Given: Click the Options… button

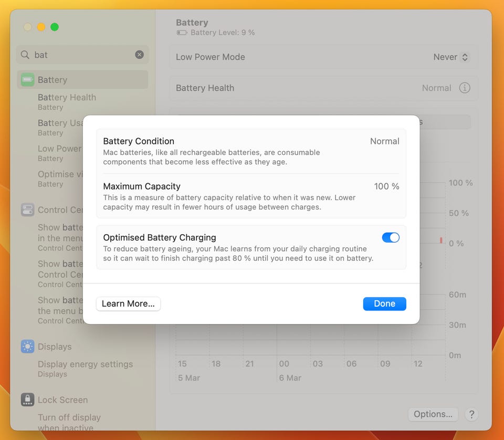Looking at the screenshot, I should coord(433,414).
